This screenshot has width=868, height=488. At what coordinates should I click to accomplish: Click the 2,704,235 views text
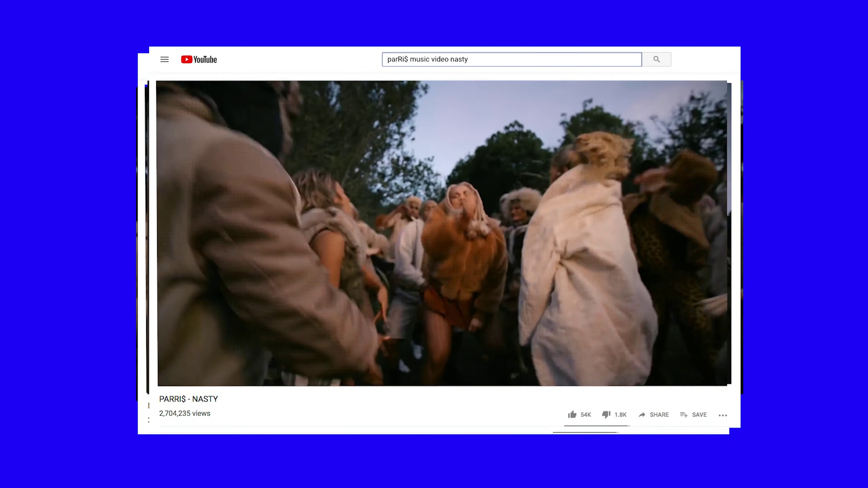pyautogui.click(x=185, y=414)
